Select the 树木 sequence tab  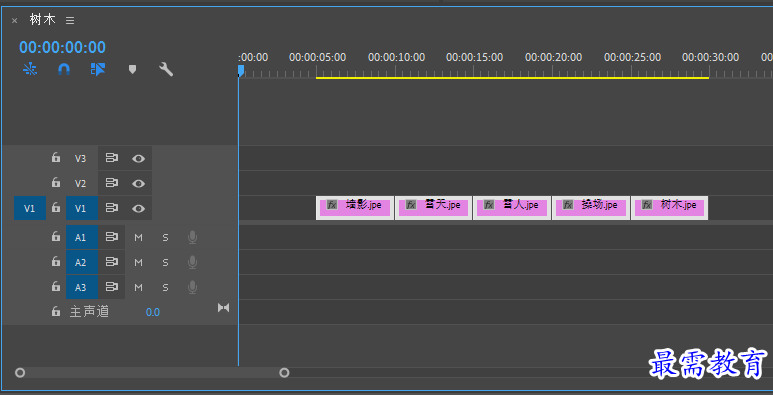(42, 20)
